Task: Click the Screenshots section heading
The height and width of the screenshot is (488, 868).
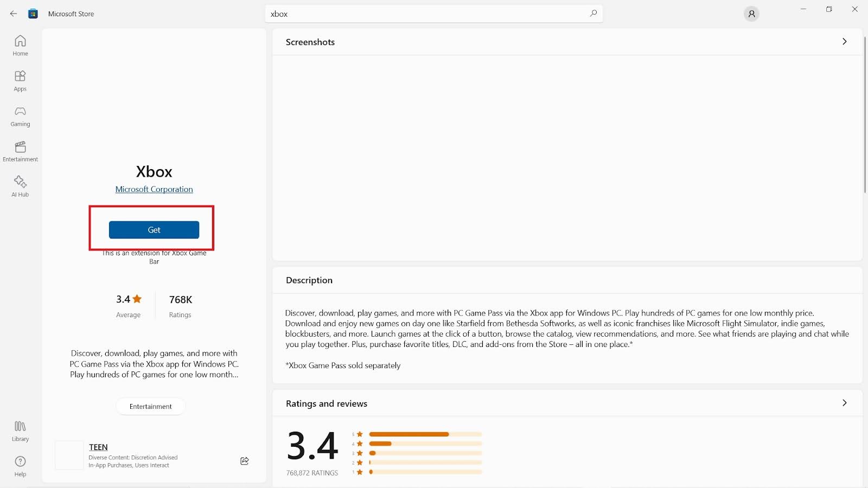Action: (310, 42)
